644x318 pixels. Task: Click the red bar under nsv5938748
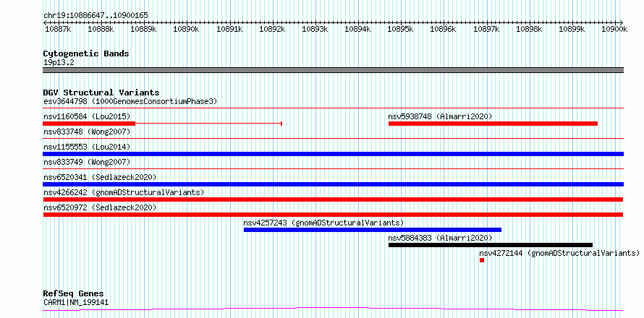(493, 124)
